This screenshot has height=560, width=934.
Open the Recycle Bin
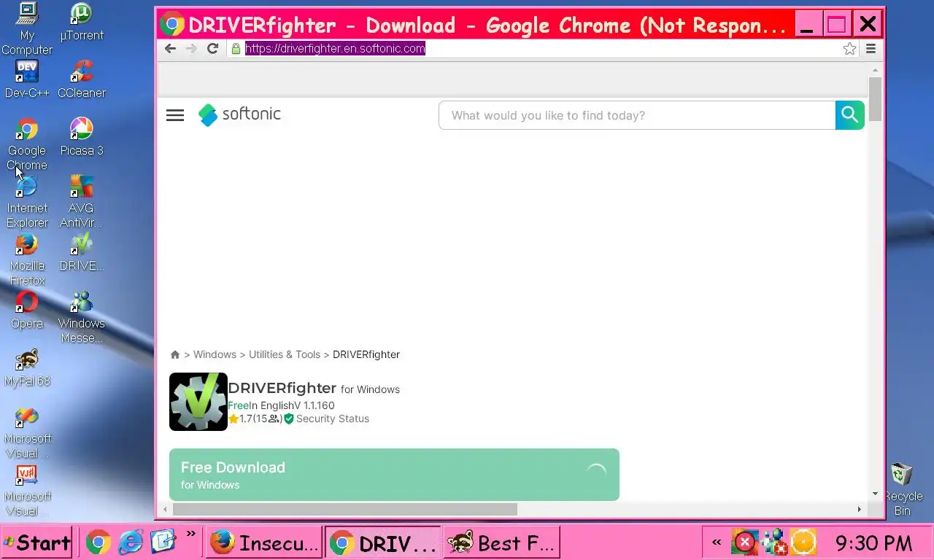point(903,489)
